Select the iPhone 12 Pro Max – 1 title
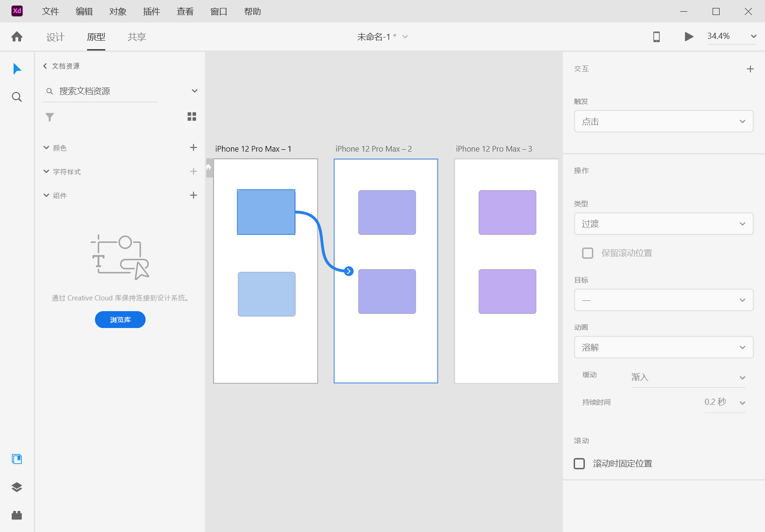 pos(253,149)
